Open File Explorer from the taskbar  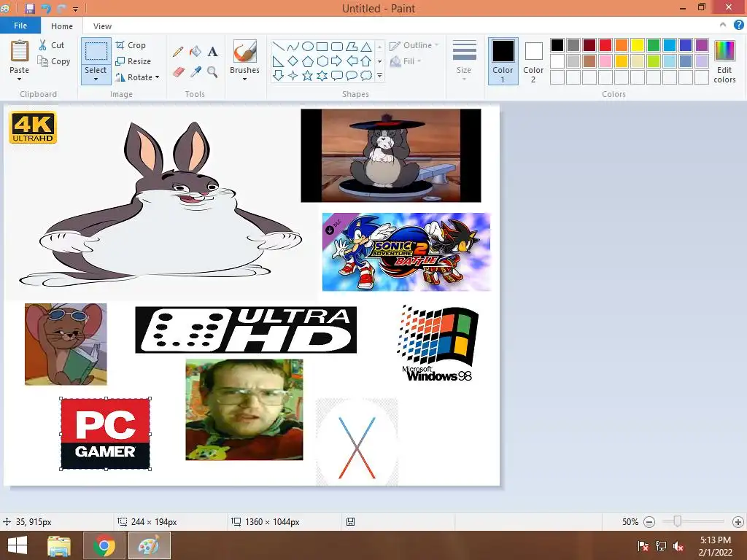(59, 545)
